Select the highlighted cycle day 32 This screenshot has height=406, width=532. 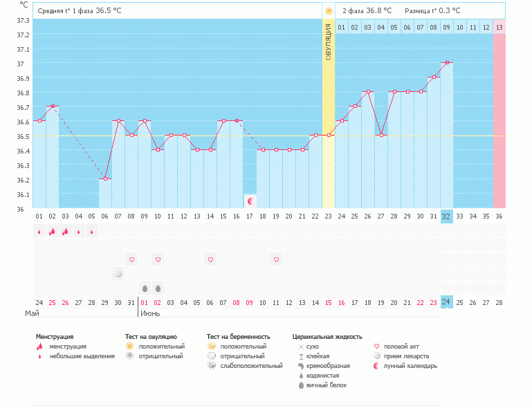pos(446,216)
